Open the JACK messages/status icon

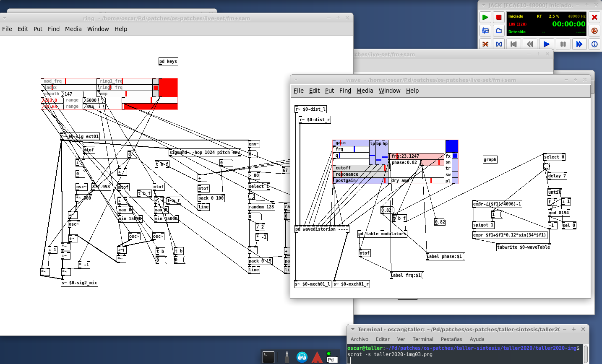coord(485,31)
